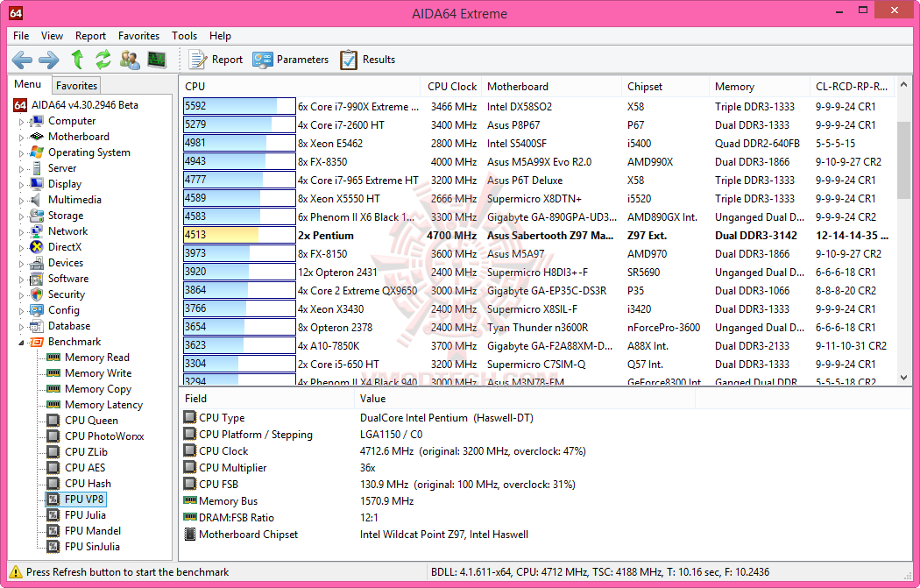Click the green Up arrow icon

77,60
